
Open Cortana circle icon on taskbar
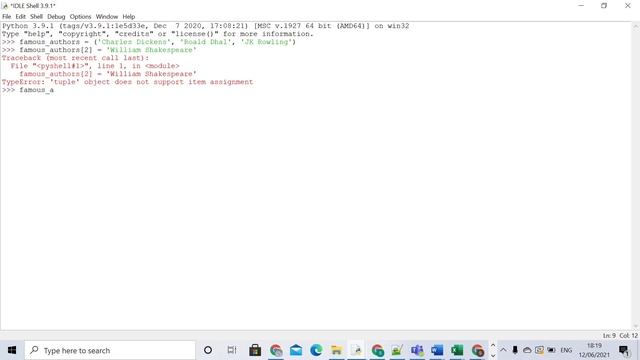click(x=208, y=350)
